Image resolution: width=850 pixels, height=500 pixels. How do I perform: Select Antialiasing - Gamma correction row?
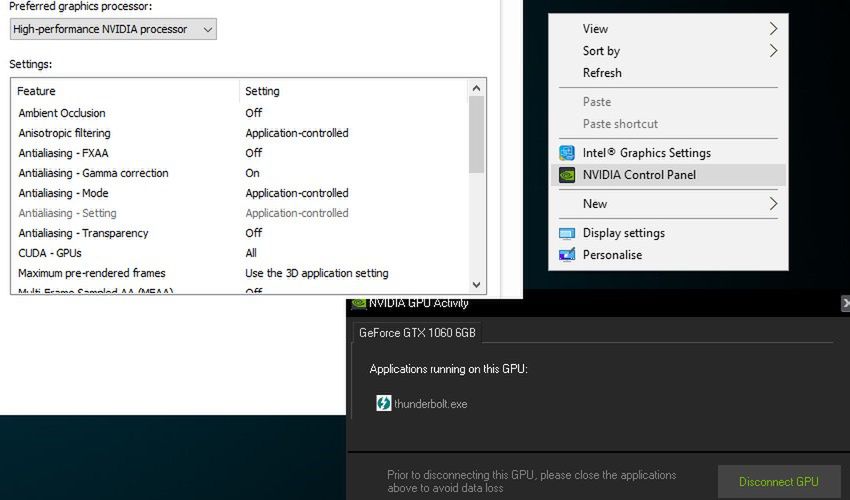tap(240, 174)
